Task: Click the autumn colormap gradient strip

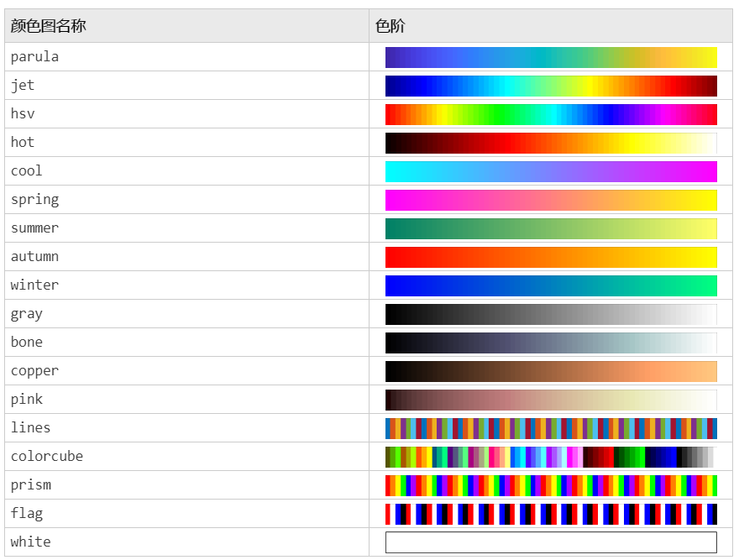Action: [x=550, y=256]
